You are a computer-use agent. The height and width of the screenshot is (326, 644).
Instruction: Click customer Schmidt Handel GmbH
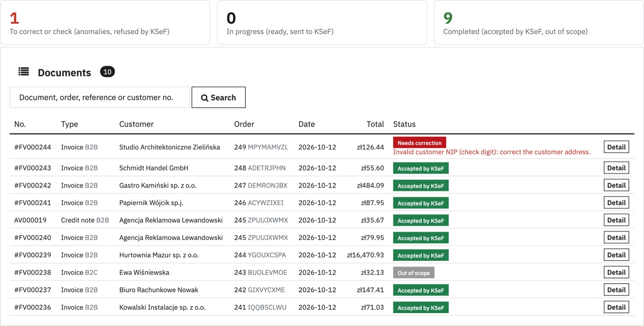pyautogui.click(x=154, y=168)
